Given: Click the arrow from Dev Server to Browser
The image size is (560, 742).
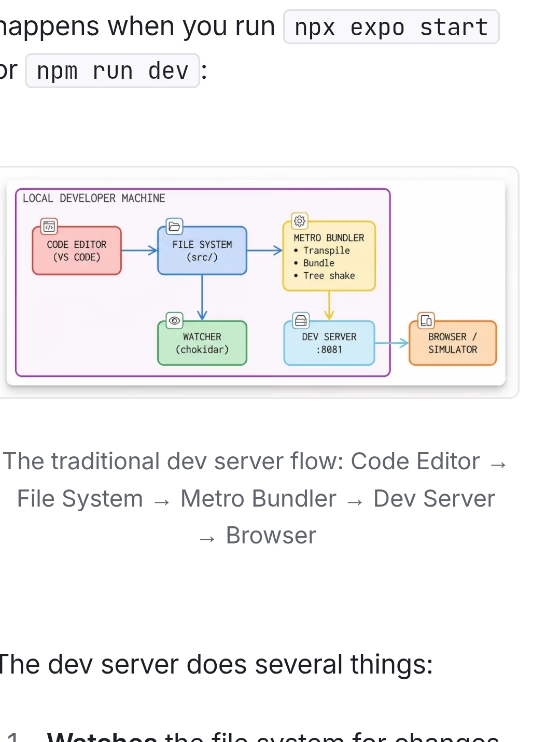Looking at the screenshot, I should coord(391,343).
